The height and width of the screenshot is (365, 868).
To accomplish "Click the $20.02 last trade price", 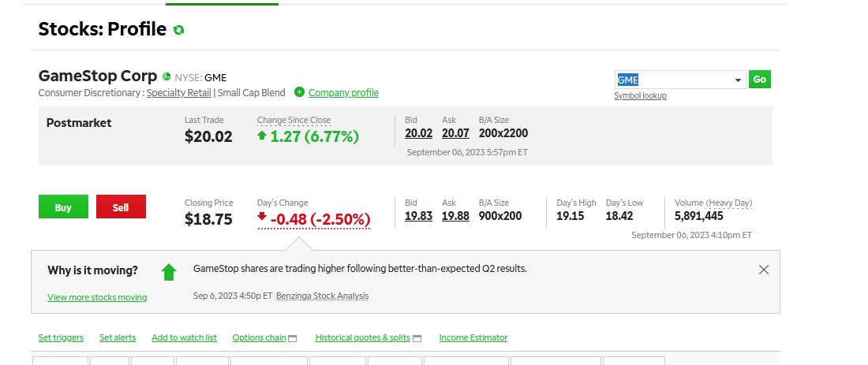I will [x=208, y=136].
